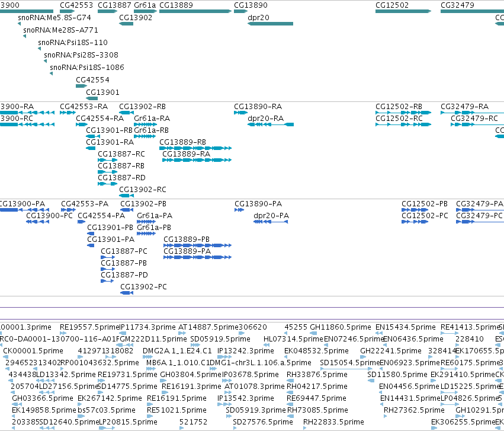This screenshot has height=431, width=504.
Task: Click the CG12502 gene label
Action: click(392, 5)
